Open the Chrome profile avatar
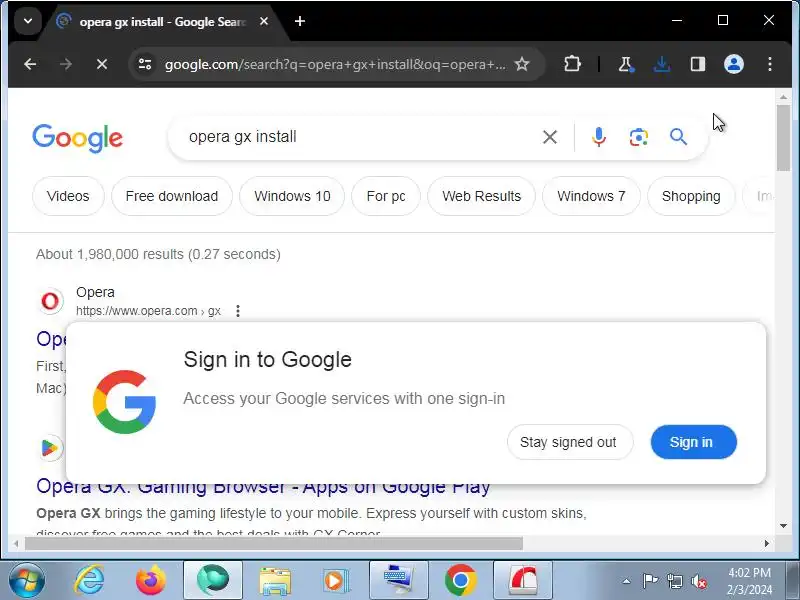The width and height of the screenshot is (800, 600). point(734,64)
